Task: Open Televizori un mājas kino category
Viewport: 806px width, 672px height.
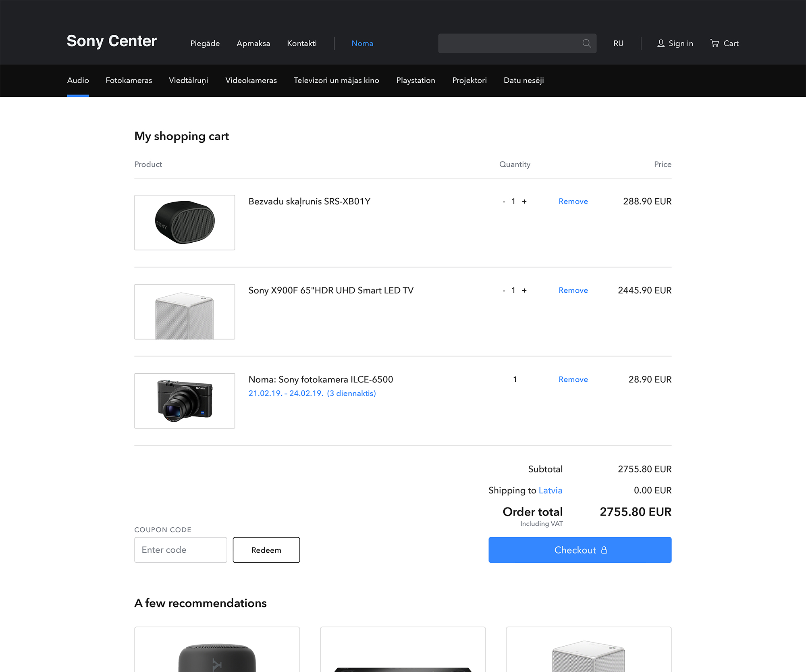Action: (337, 80)
